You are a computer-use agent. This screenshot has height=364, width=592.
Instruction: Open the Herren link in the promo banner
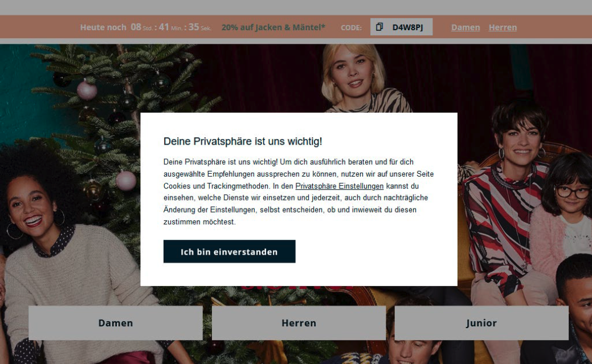(x=503, y=27)
